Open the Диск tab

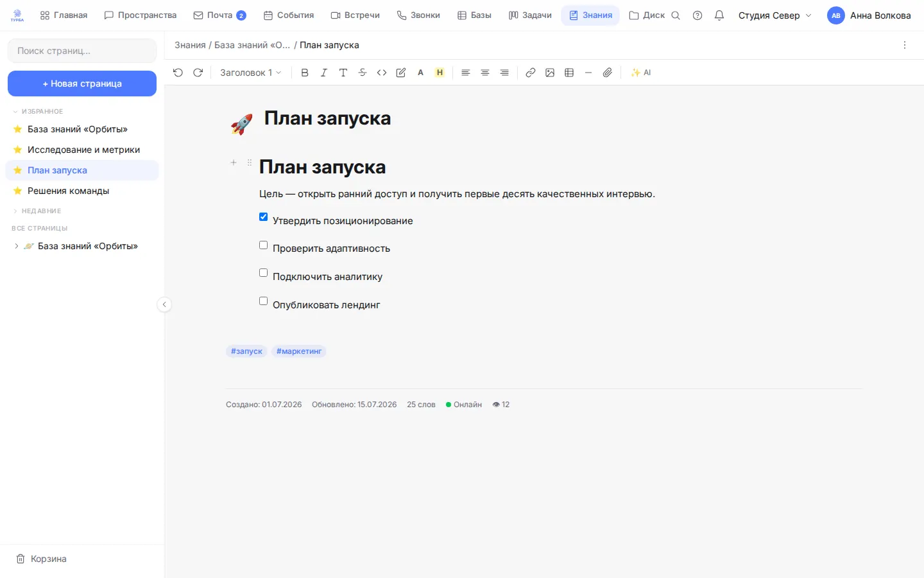point(647,15)
